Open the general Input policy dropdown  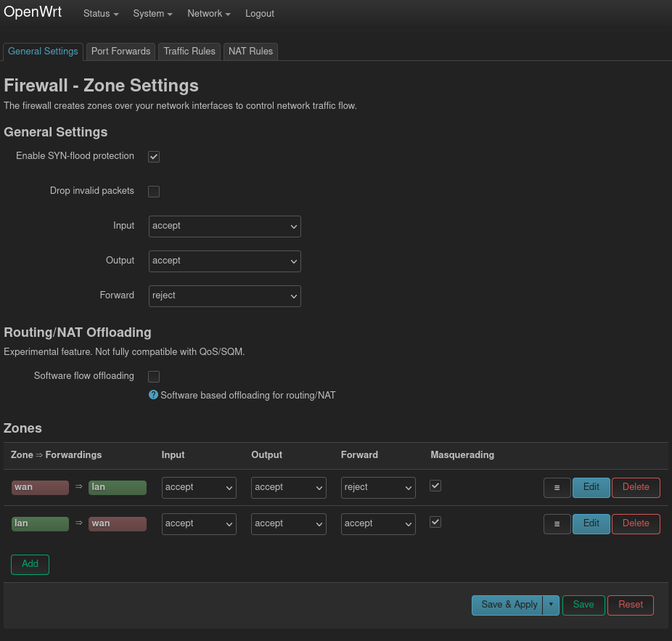pyautogui.click(x=224, y=226)
